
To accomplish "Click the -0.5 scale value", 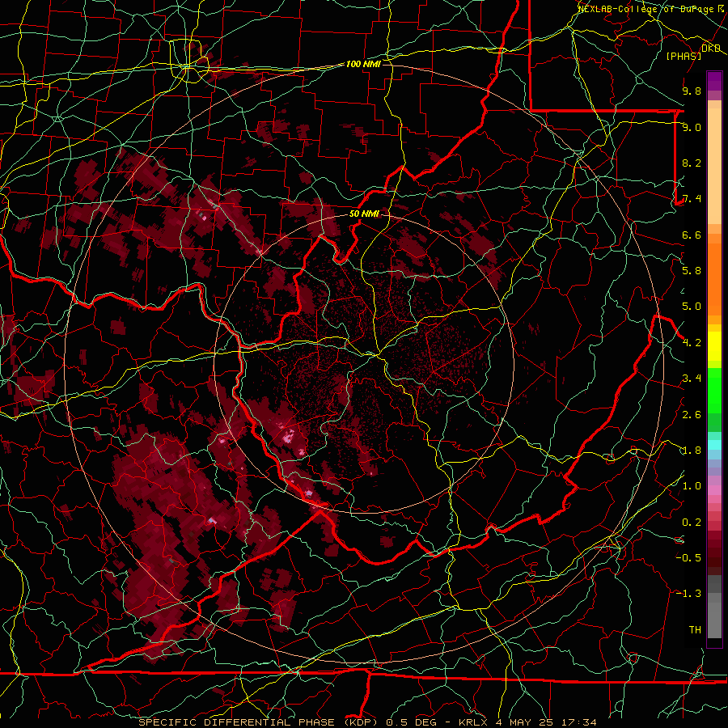I will [x=688, y=558].
